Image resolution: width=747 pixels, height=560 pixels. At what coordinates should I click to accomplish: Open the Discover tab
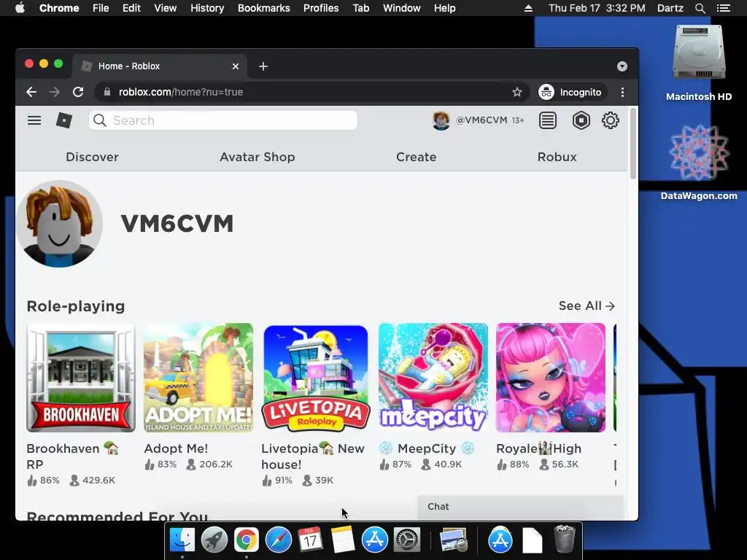coord(92,157)
